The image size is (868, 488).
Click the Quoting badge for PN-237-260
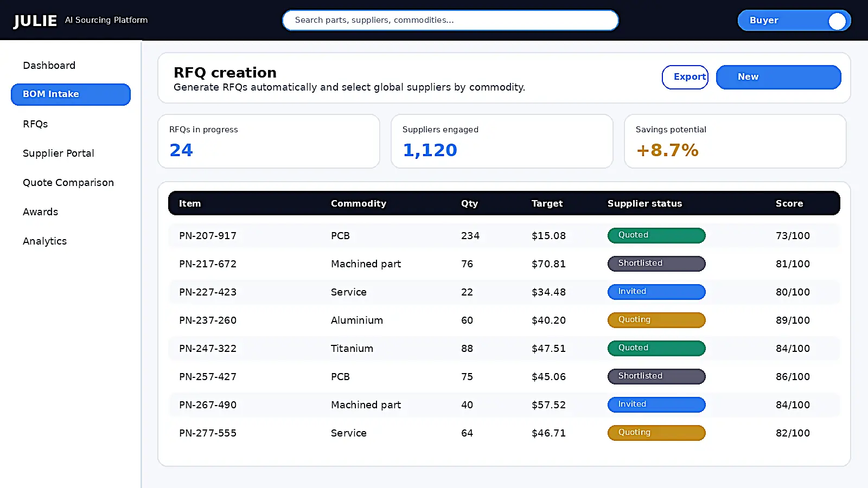coord(656,320)
